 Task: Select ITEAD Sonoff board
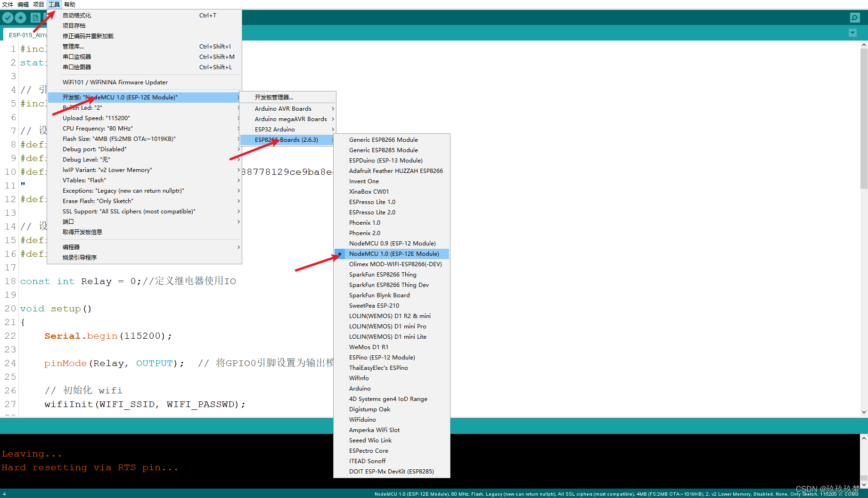[392, 461]
